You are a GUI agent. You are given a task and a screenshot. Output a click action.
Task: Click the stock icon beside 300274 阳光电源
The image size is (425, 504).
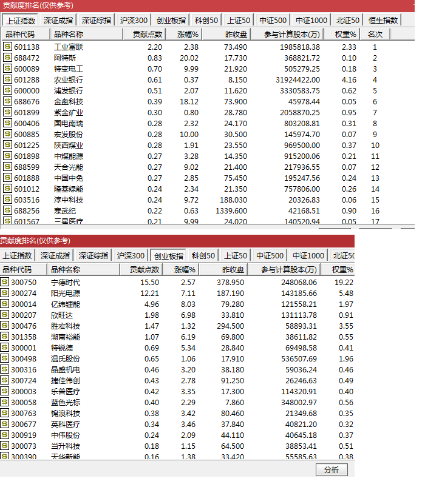(x=4, y=293)
